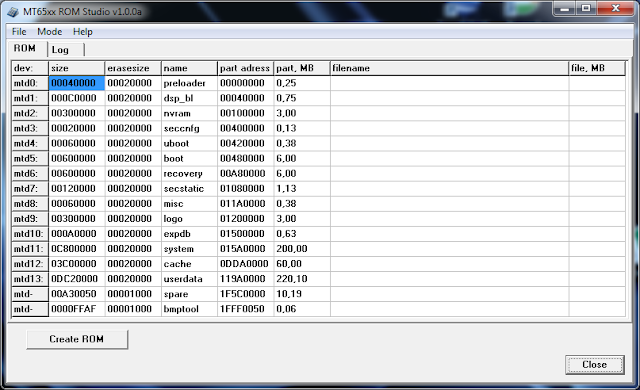Click the system size cell 0C800000
Image resolution: width=640 pixels, height=390 pixels.
tap(77, 249)
